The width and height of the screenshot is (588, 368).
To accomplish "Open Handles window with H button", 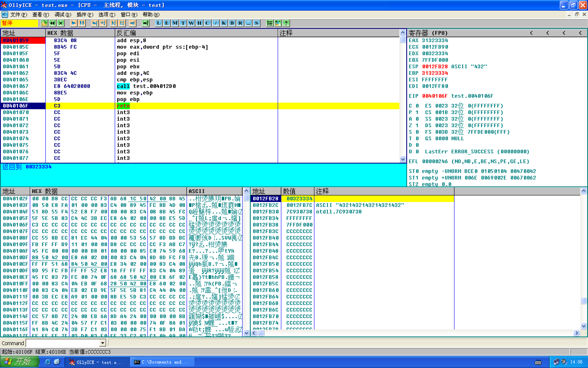I will [199, 23].
